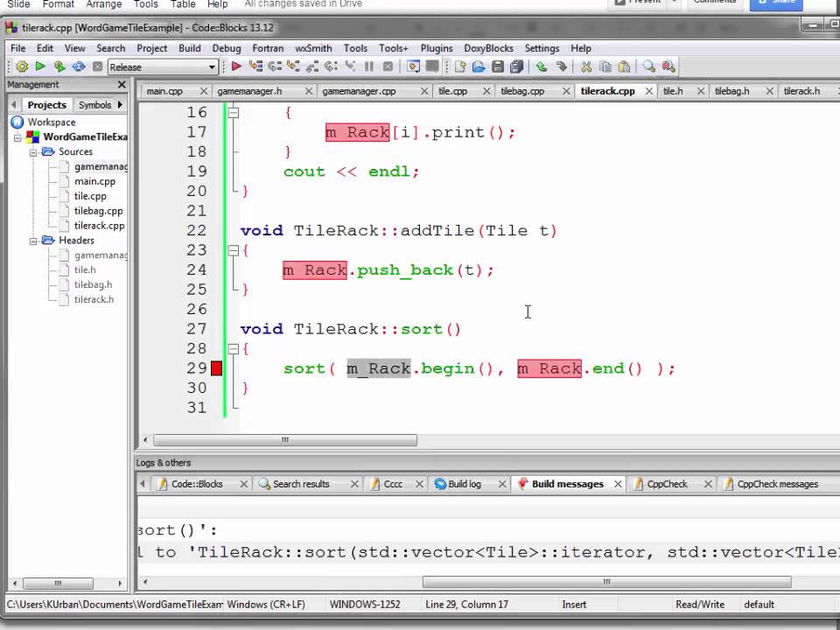The height and width of the screenshot is (630, 840).
Task: Click the Step into debugger icon
Action: coord(294,66)
